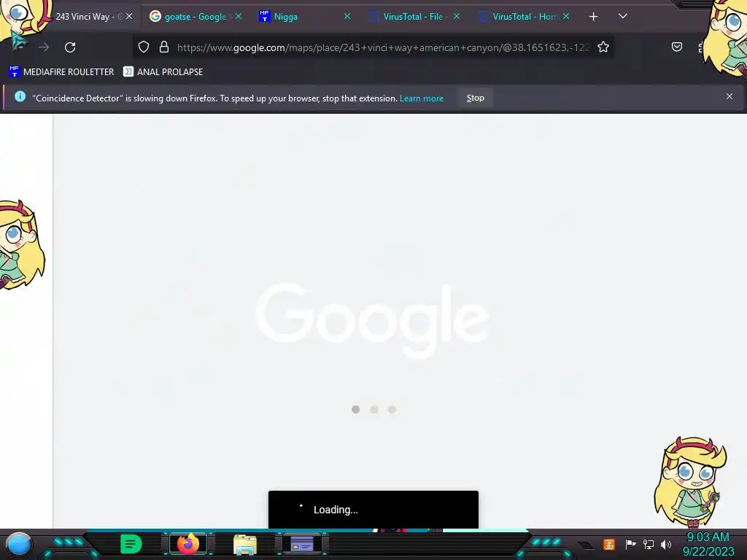The image size is (747, 560).
Task: Show hidden tray icons arrow
Action: pos(586,545)
